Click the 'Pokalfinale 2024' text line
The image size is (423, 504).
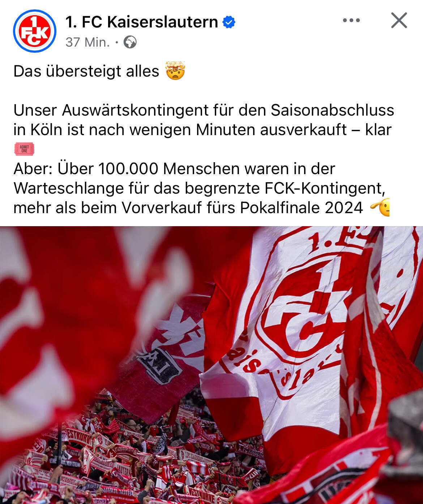point(188,208)
